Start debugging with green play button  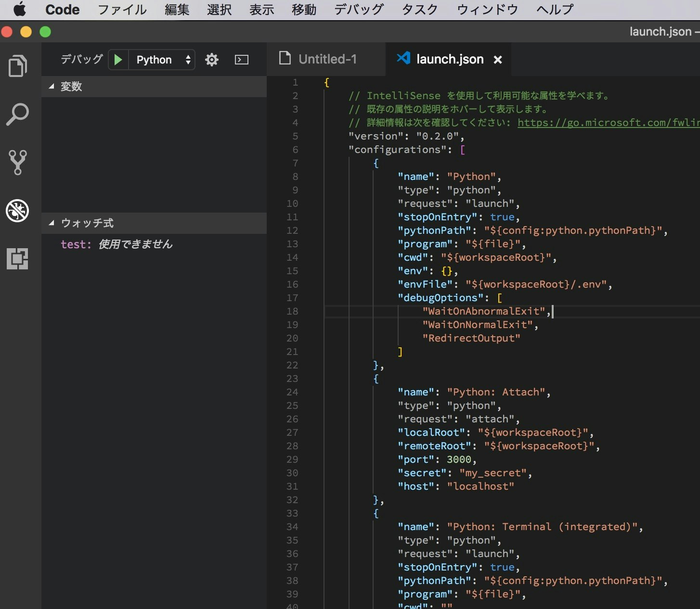(x=118, y=60)
